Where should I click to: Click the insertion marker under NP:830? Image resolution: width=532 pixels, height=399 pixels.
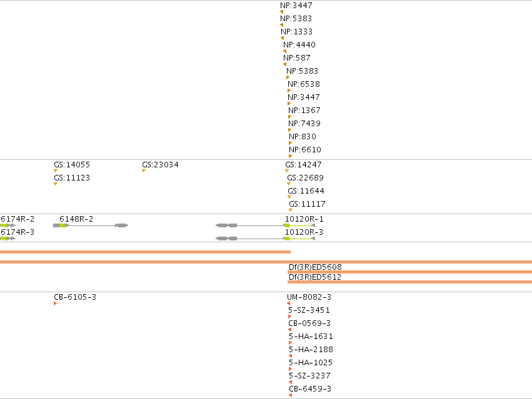[x=291, y=143]
